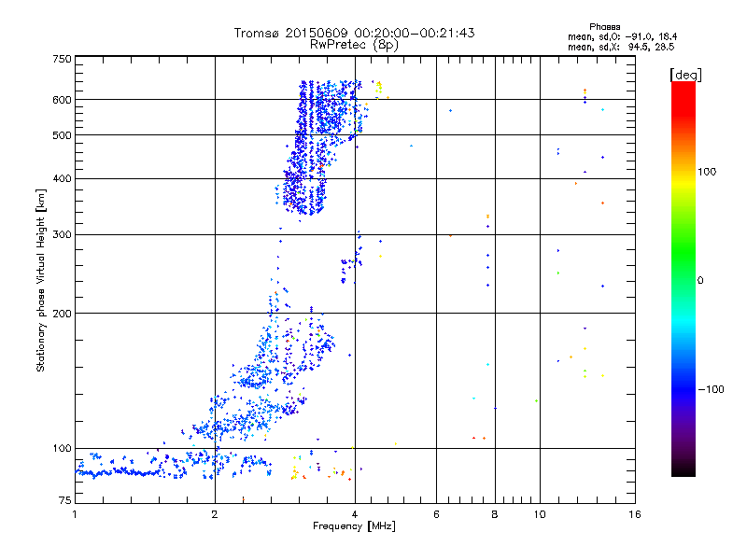The height and width of the screenshot is (560, 747).
Task: Click the x-axis tick label "16"
Action: (x=635, y=514)
